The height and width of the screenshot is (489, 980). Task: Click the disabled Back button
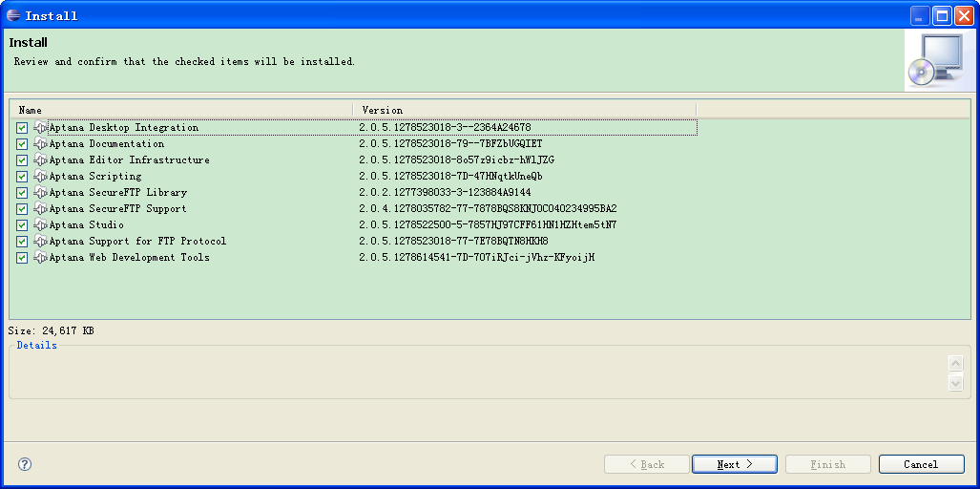point(647,464)
